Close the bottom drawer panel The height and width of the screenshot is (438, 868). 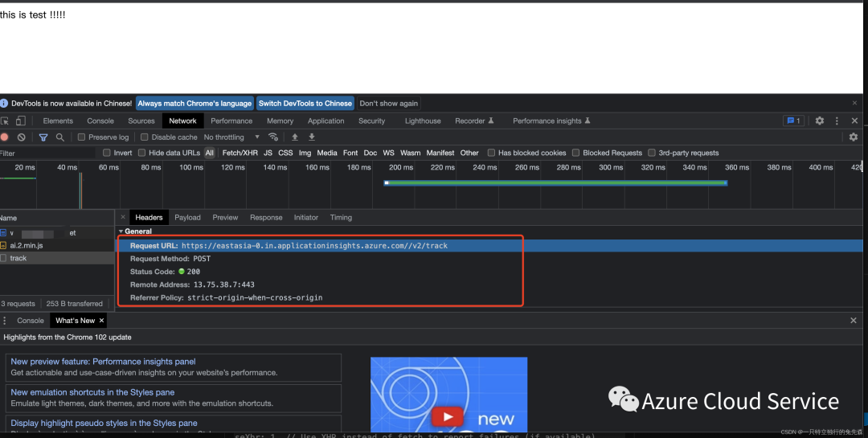pyautogui.click(x=853, y=321)
